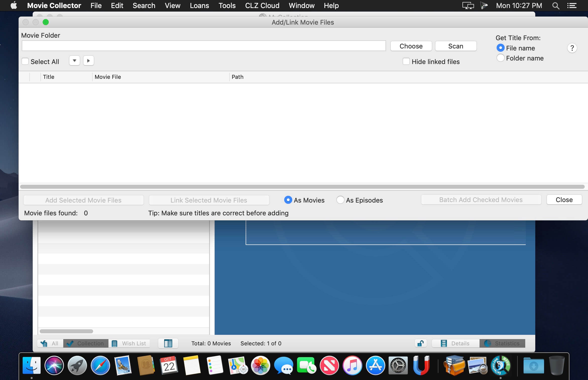This screenshot has width=588, height=380.
Task: Open Notification Center menu icon
Action: (x=572, y=6)
